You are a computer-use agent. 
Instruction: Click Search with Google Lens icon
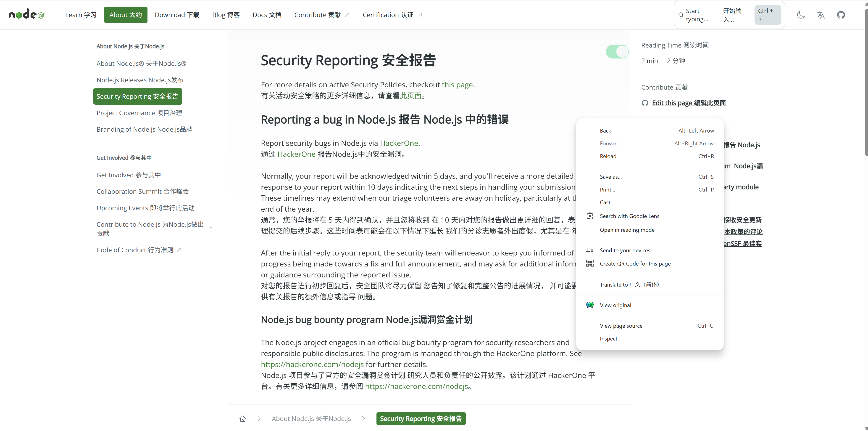pyautogui.click(x=590, y=216)
